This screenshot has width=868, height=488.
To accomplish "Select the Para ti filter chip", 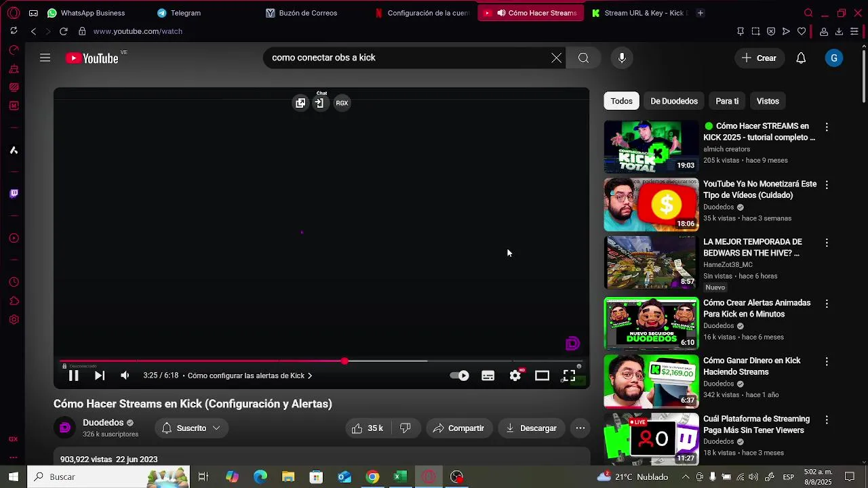I will coord(727,101).
